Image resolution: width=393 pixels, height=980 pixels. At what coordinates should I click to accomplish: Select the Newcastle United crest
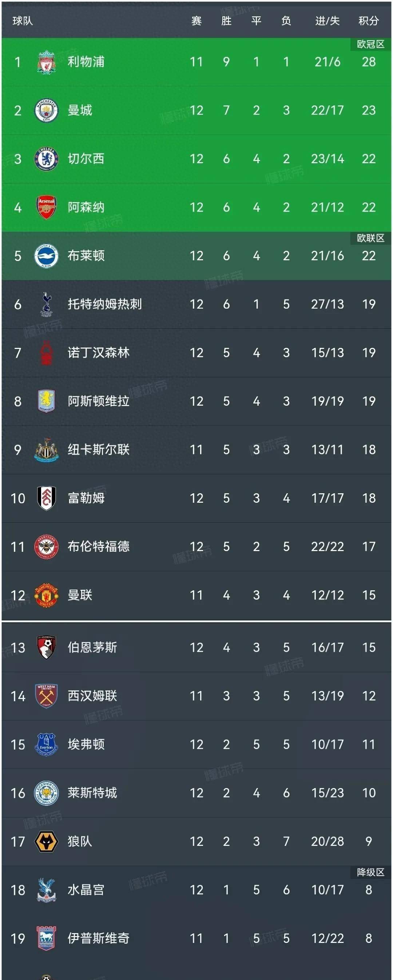tap(46, 450)
